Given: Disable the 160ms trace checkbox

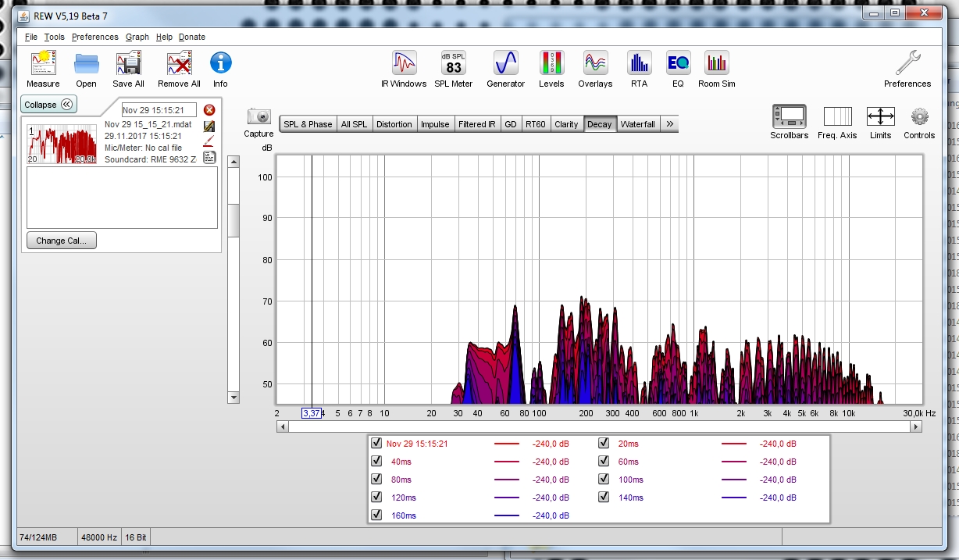Looking at the screenshot, I should tap(377, 515).
